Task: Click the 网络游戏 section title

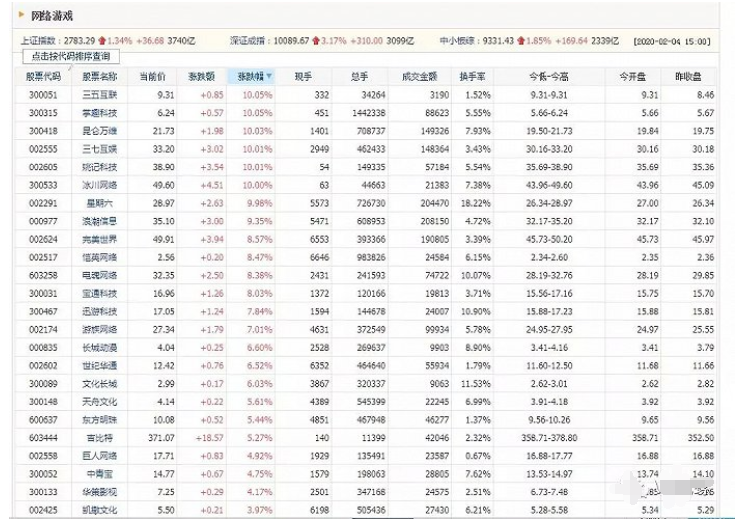Action: pos(52,16)
